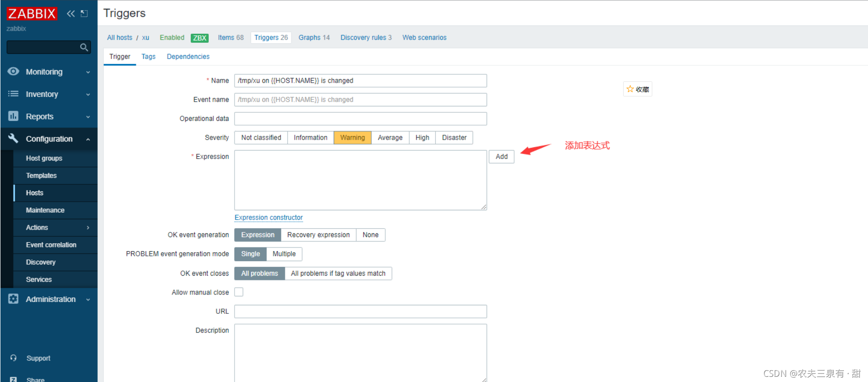The height and width of the screenshot is (382, 868).
Task: Click the green ZBX availability badge
Action: coord(200,38)
